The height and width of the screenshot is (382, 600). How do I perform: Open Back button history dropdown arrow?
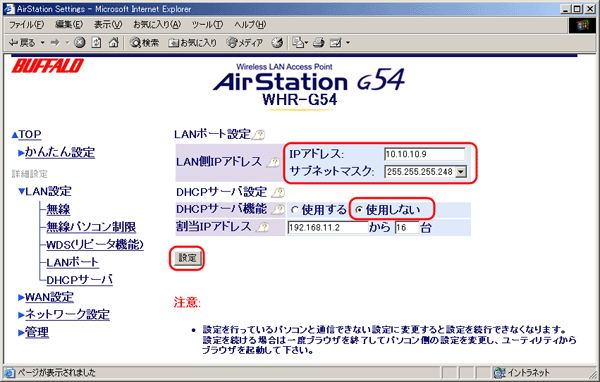pos(42,42)
